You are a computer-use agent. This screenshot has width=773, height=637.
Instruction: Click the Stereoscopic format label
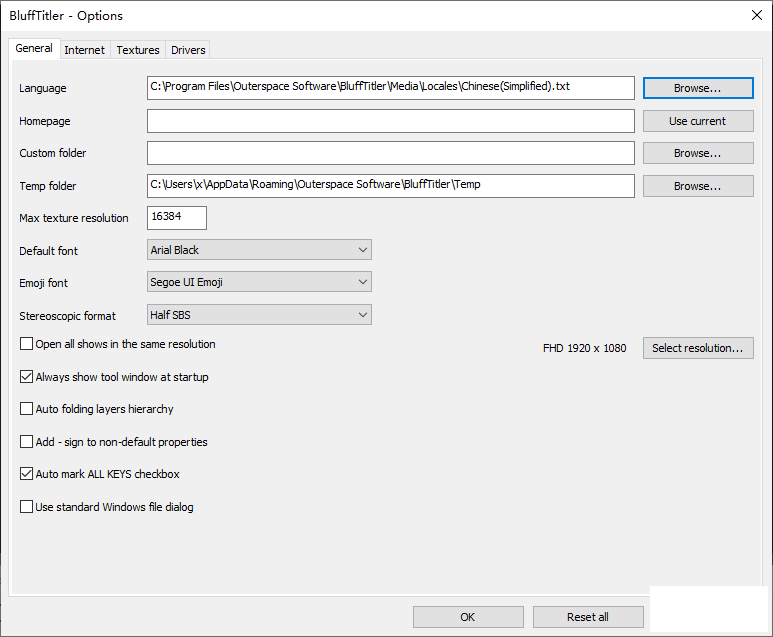(x=68, y=316)
